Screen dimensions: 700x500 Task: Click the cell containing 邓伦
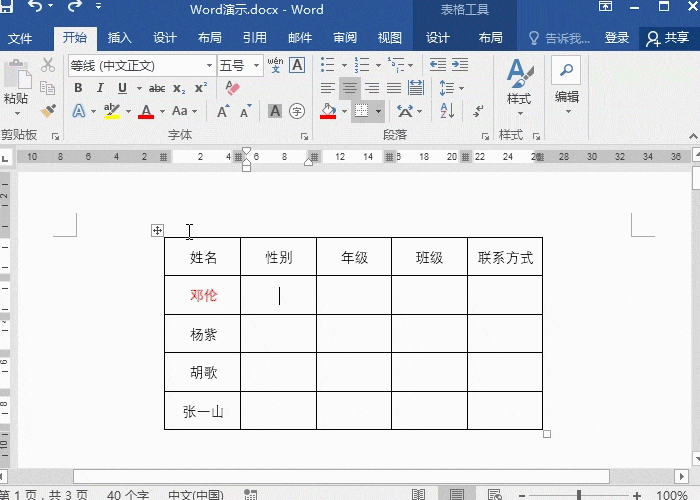203,295
